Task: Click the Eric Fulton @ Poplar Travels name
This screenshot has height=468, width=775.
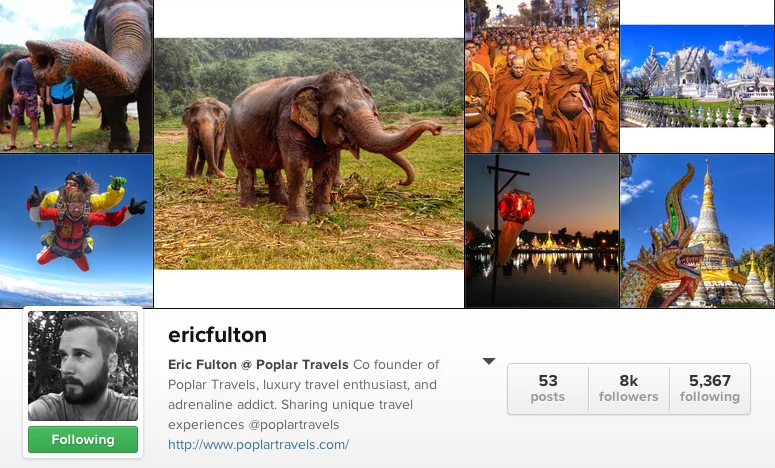Action: [x=258, y=365]
